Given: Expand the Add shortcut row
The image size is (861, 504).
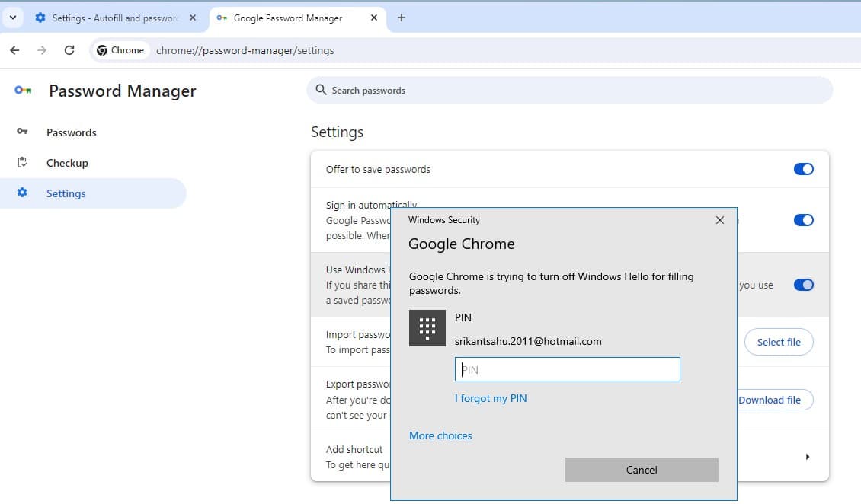Looking at the screenshot, I should 808,456.
